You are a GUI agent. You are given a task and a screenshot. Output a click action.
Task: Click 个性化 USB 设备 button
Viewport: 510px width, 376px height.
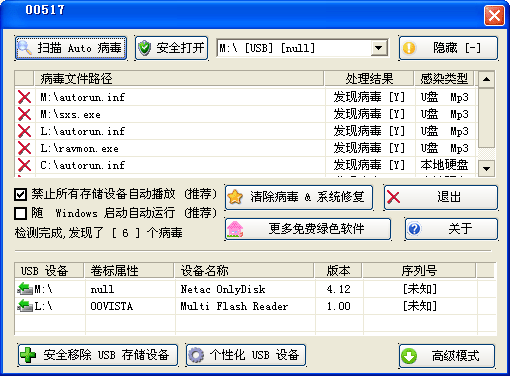(246, 355)
